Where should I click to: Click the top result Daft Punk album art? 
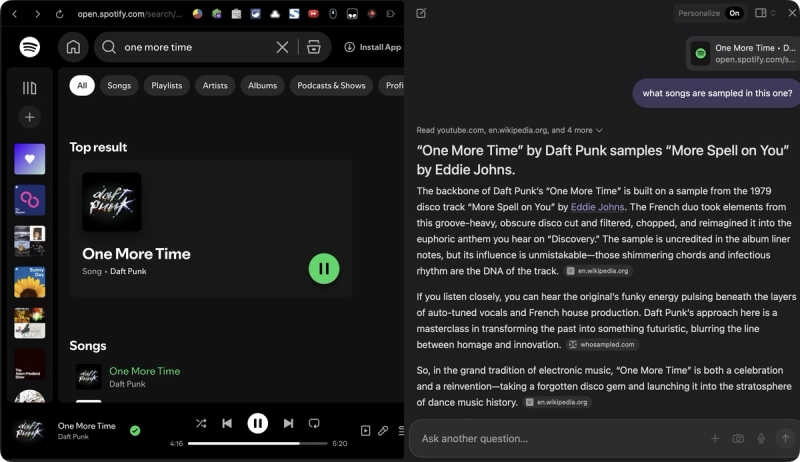[112, 202]
